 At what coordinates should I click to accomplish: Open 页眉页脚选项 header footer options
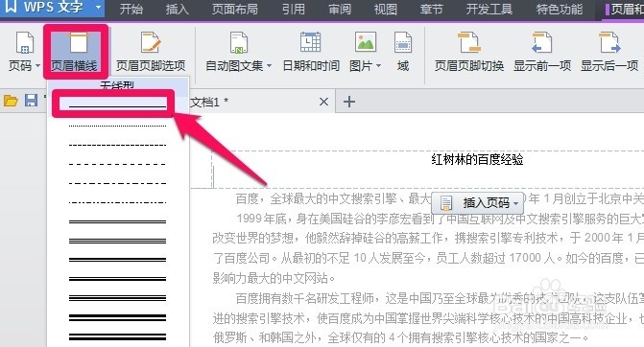click(151, 52)
